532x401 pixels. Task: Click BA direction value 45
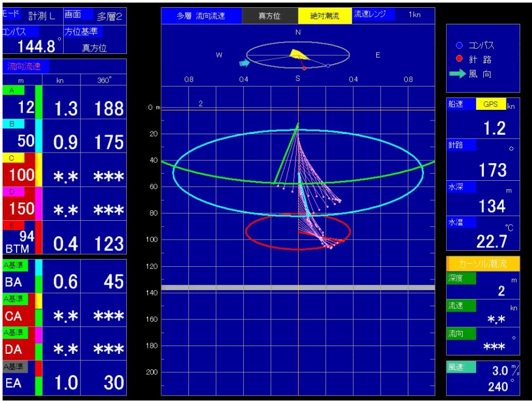pyautogui.click(x=114, y=282)
